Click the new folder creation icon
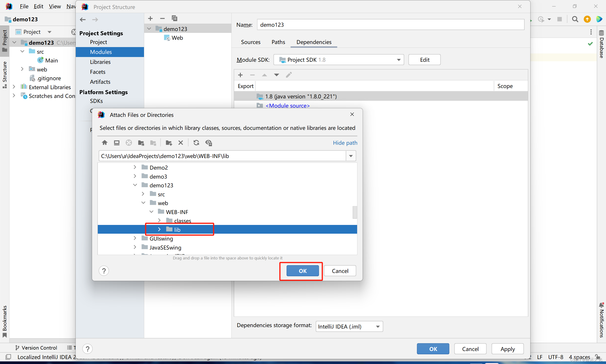This screenshot has width=606, height=364. [x=169, y=143]
